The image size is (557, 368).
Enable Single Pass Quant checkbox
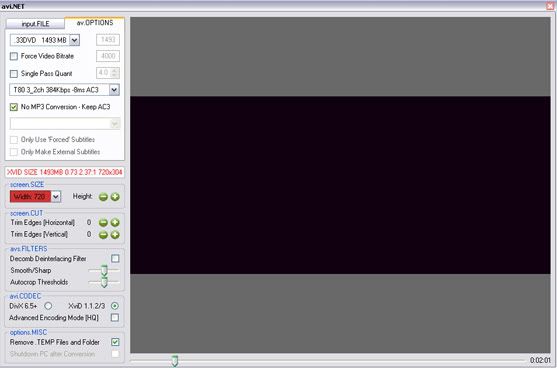(14, 74)
